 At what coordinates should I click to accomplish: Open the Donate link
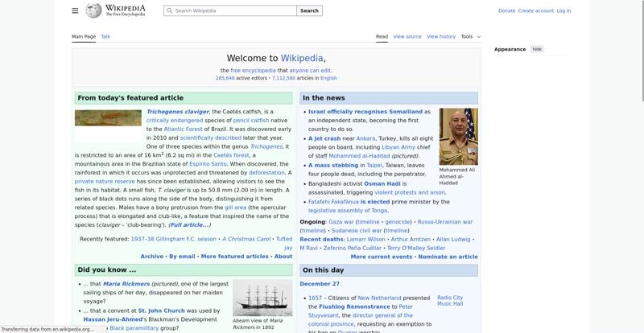coord(506,10)
